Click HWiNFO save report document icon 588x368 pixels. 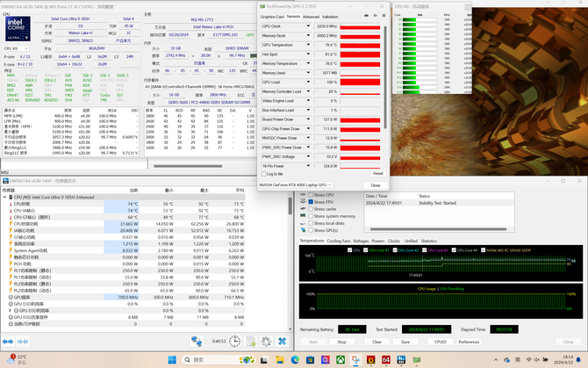250,341
